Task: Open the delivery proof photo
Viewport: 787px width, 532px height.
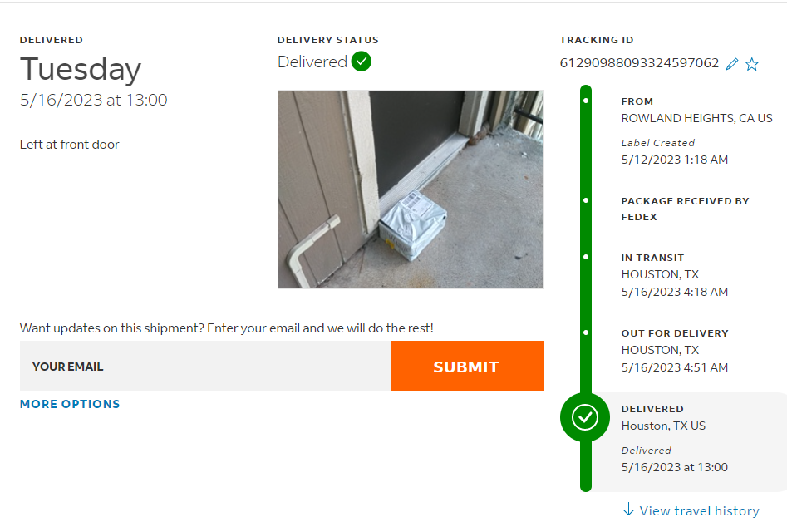Action: tap(410, 190)
